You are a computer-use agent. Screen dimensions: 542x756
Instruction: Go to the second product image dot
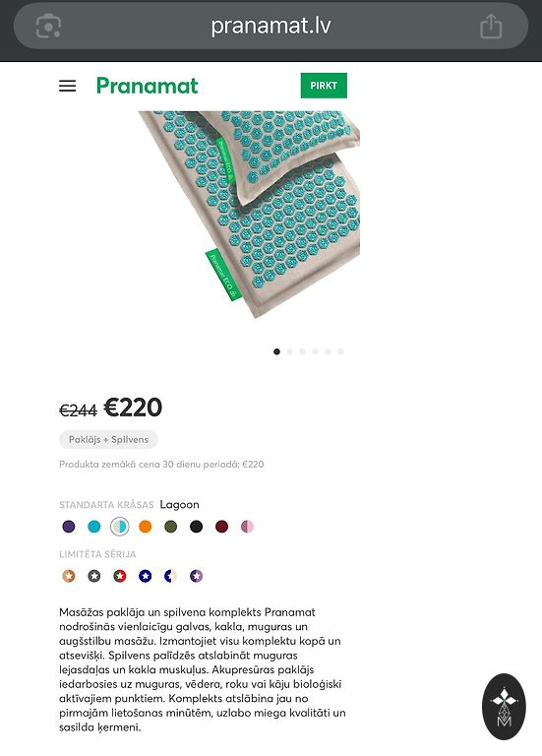289,351
